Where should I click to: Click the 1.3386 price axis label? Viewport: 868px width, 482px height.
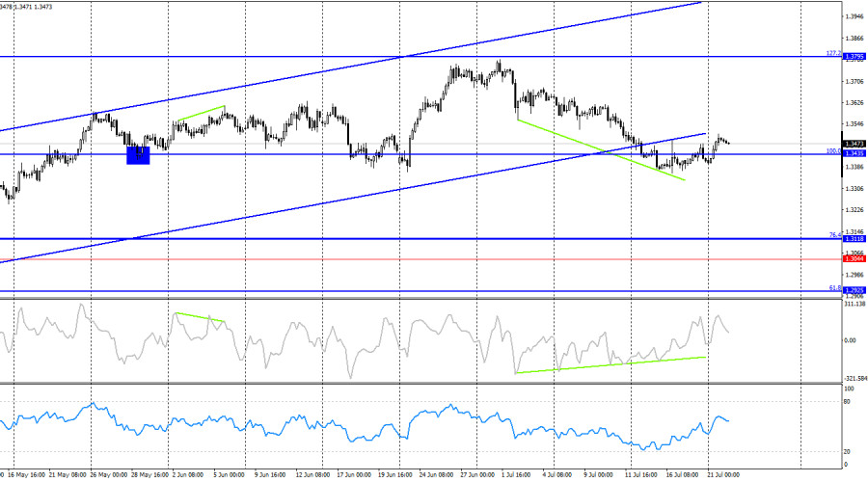(x=854, y=167)
